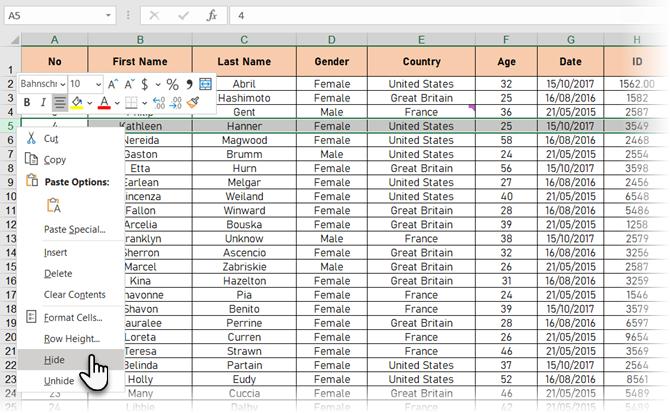Open the borders dropdown arrow
This screenshot has height=413, width=670.
[144, 103]
